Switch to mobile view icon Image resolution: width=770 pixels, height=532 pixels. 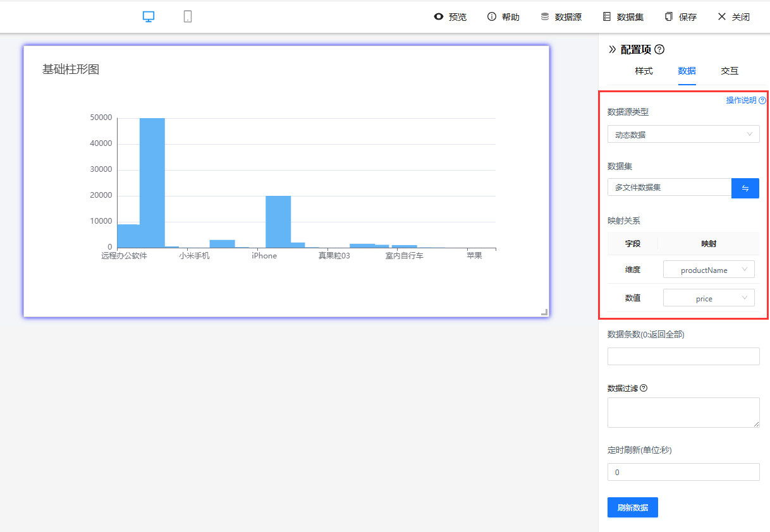[188, 17]
